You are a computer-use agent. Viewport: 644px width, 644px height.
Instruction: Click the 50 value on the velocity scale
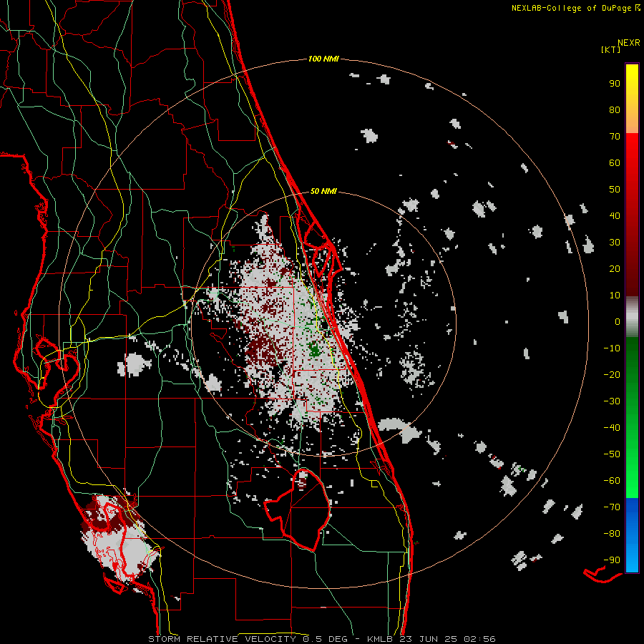pos(615,190)
